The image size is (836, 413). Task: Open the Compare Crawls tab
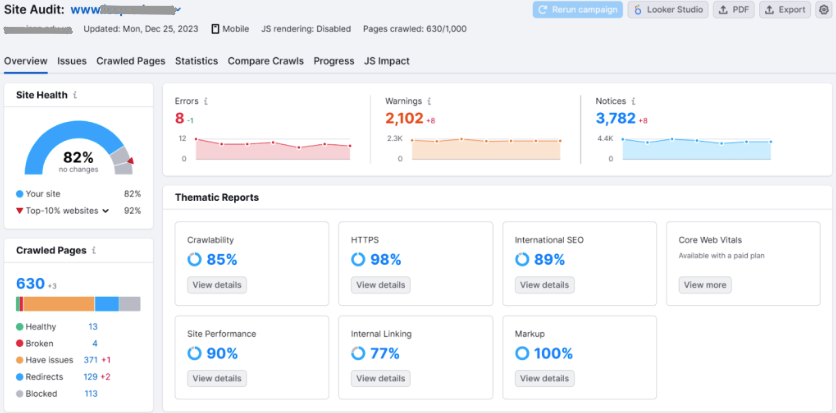pos(266,61)
